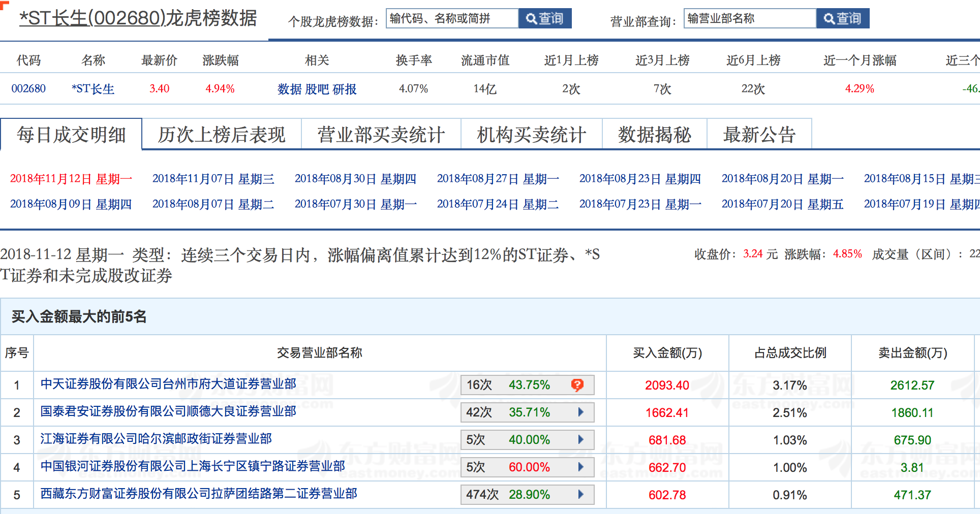Image resolution: width=980 pixels, height=514 pixels.
Task: Focus the stock code search input
Action: coord(452,19)
